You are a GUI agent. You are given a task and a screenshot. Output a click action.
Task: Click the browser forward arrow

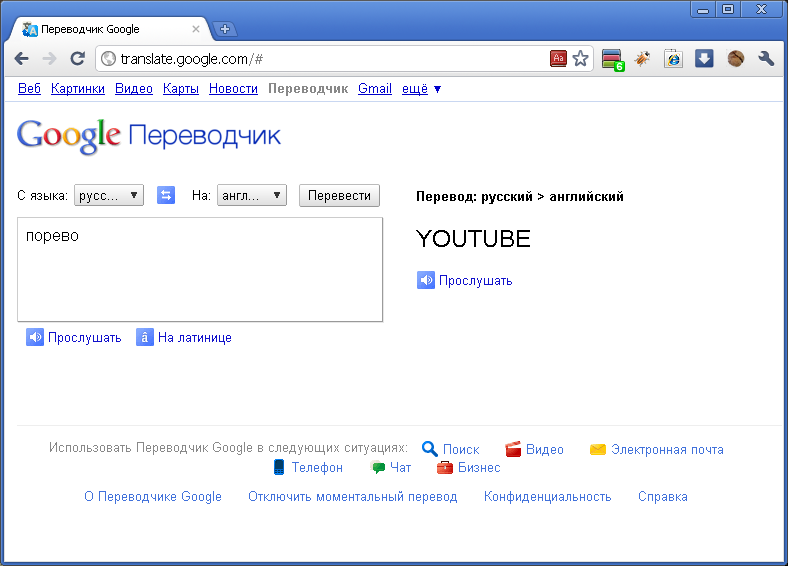(x=50, y=59)
